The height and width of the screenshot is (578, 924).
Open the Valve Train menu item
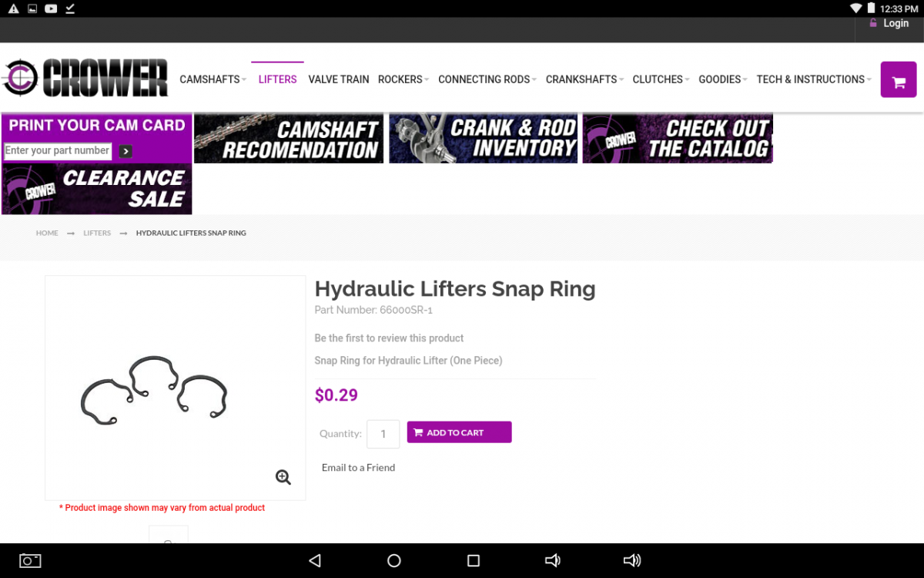[x=339, y=79]
